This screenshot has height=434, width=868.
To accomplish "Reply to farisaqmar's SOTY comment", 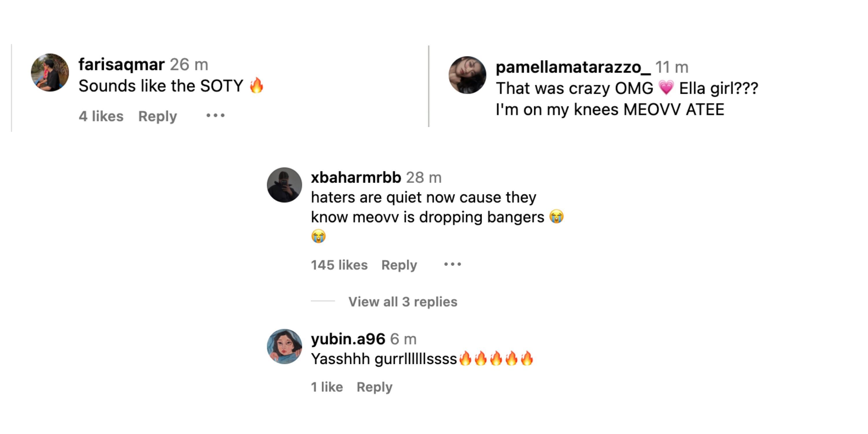I will 157,116.
